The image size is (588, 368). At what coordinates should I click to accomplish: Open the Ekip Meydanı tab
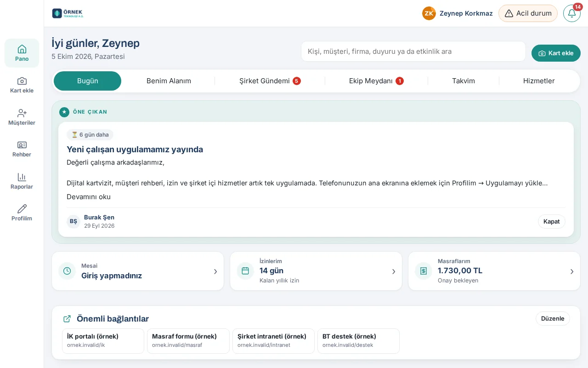pos(376,81)
